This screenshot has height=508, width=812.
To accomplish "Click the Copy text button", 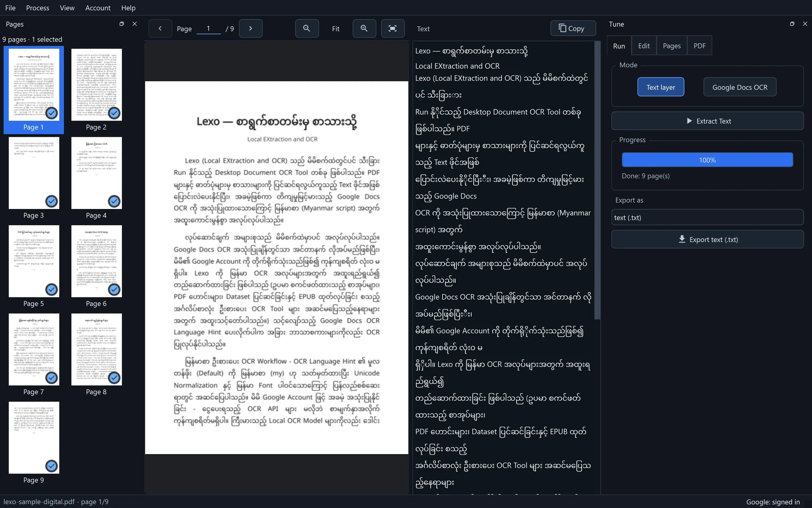I will (573, 28).
